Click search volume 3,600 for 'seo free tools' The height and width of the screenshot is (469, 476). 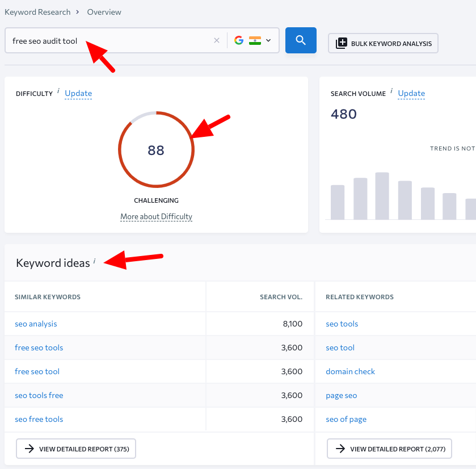point(292,419)
